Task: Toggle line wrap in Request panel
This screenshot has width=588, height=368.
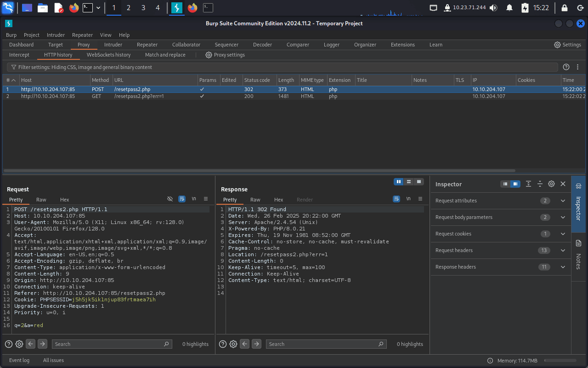Action: (182, 199)
